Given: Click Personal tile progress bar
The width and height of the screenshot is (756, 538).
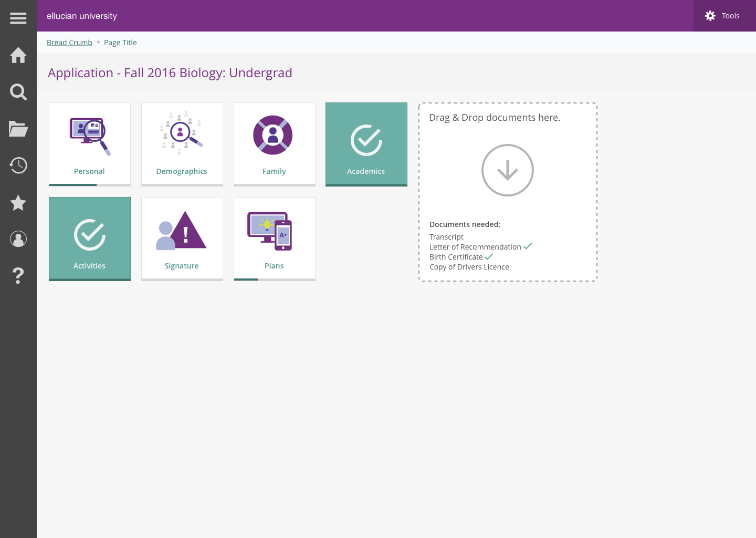Looking at the screenshot, I should click(90, 185).
